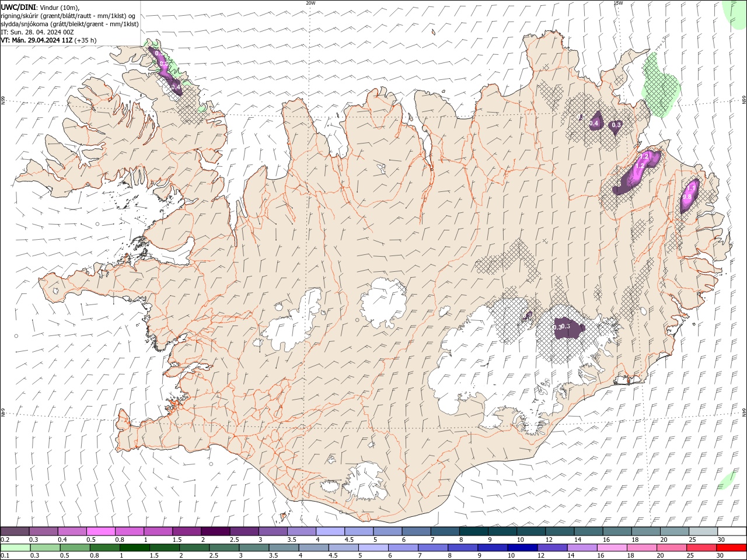Click the small green patch in southeast sea
This screenshot has height=560, width=747.
point(727,481)
